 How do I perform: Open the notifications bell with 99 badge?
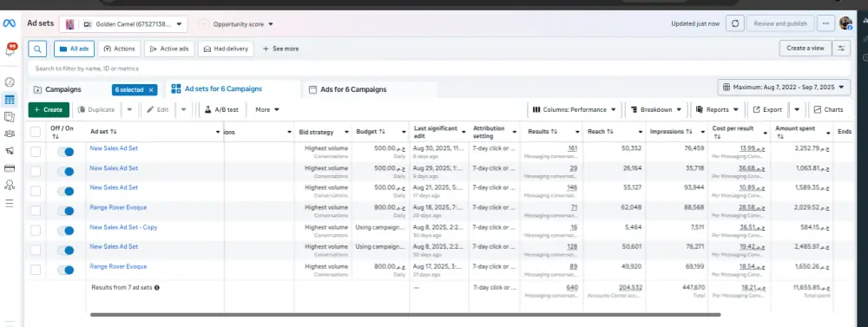[10, 49]
